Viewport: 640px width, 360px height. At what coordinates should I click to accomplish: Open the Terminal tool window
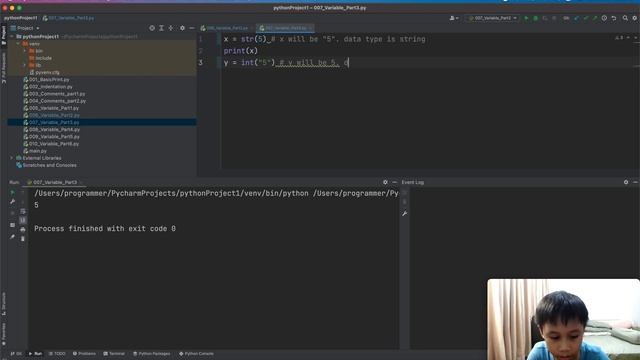tap(114, 353)
